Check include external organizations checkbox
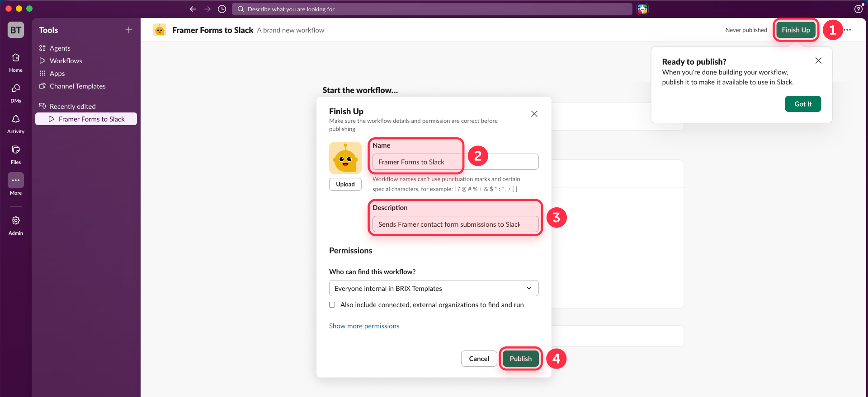868x397 pixels. tap(332, 305)
